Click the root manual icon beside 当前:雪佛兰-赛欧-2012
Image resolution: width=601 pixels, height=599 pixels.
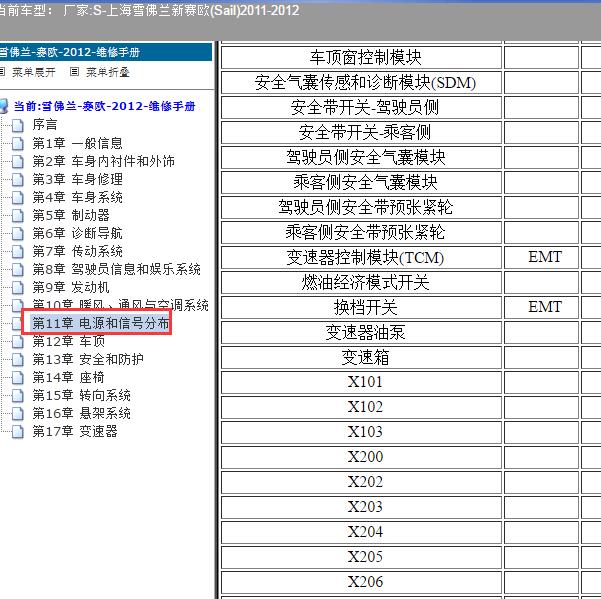[x=3, y=106]
